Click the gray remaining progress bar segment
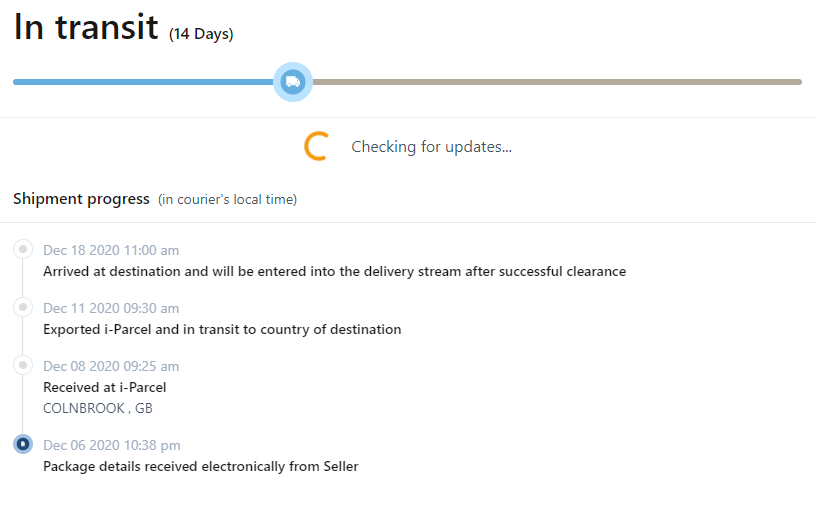816x518 pixels. point(557,82)
